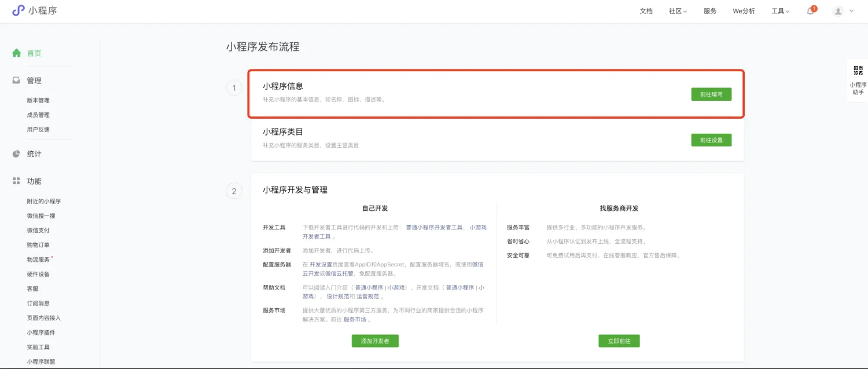Click the 首页 home icon
Image resolution: width=868 pixels, height=369 pixels.
point(17,53)
